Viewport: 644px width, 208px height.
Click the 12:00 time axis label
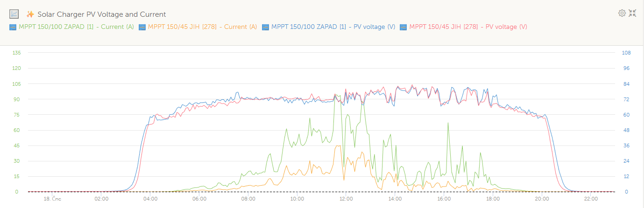pyautogui.click(x=346, y=199)
